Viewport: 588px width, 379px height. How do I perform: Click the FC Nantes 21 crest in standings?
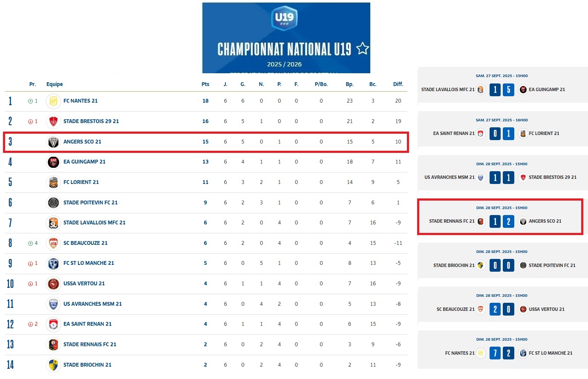[53, 101]
